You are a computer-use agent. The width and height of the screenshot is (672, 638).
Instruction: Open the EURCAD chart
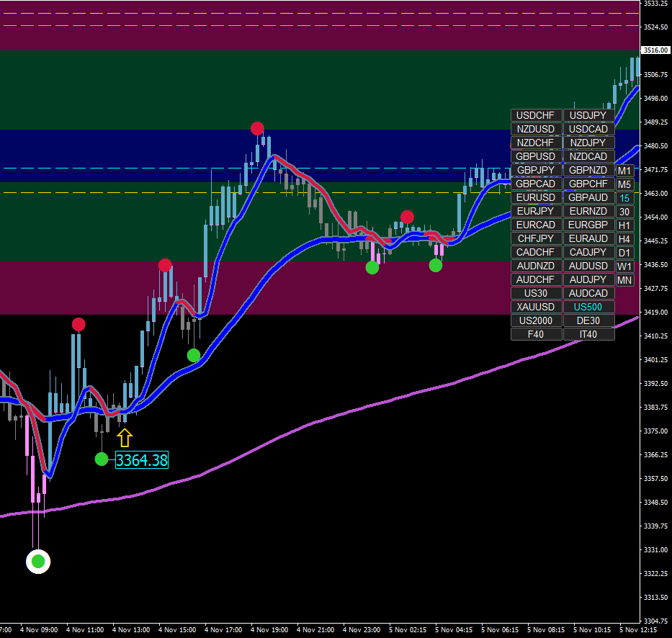(536, 225)
